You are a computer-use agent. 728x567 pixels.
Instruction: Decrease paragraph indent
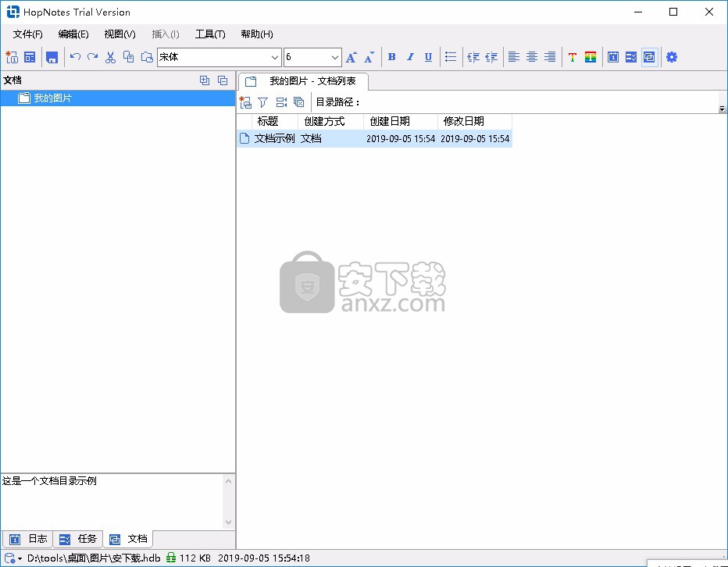(491, 57)
